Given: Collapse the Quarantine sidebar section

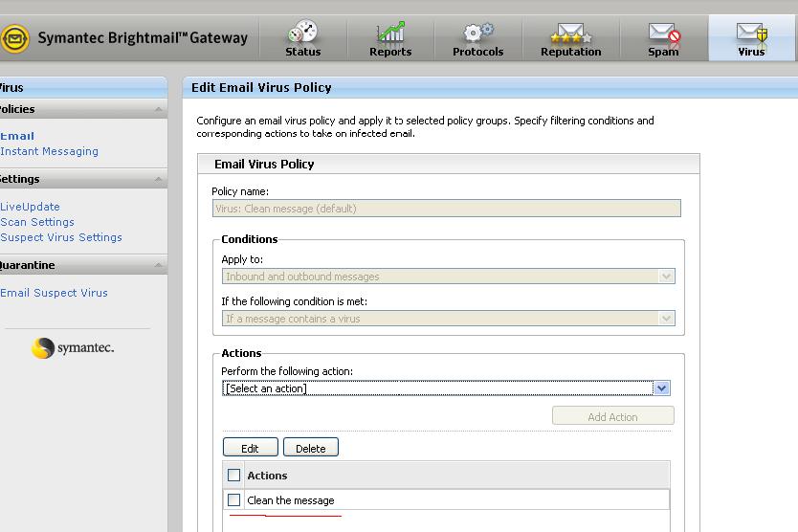Looking at the screenshot, I should [x=158, y=266].
